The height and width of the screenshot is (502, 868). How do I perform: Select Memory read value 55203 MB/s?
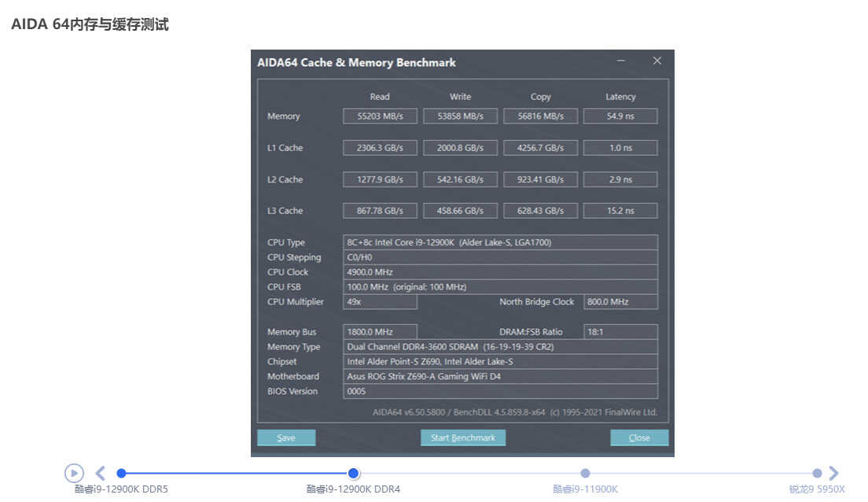380,116
